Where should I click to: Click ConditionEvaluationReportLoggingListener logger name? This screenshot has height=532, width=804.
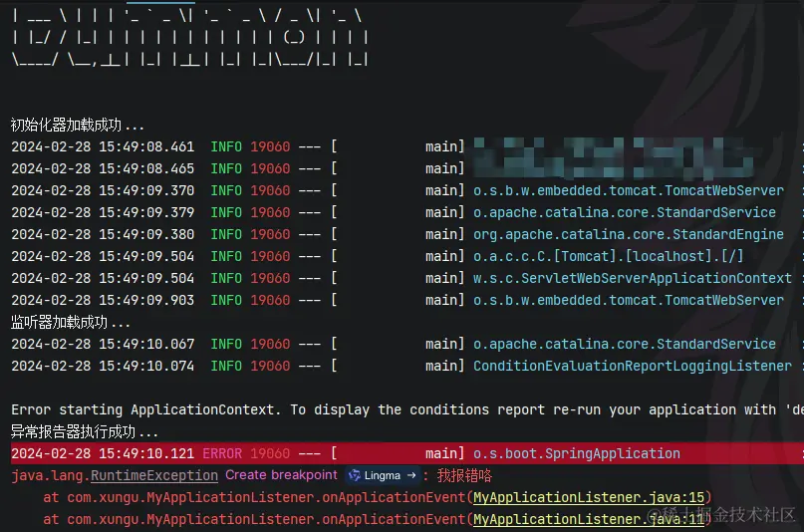[x=633, y=366]
